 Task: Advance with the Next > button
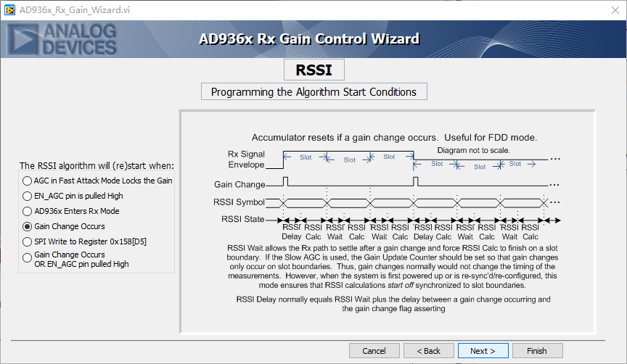click(x=483, y=351)
